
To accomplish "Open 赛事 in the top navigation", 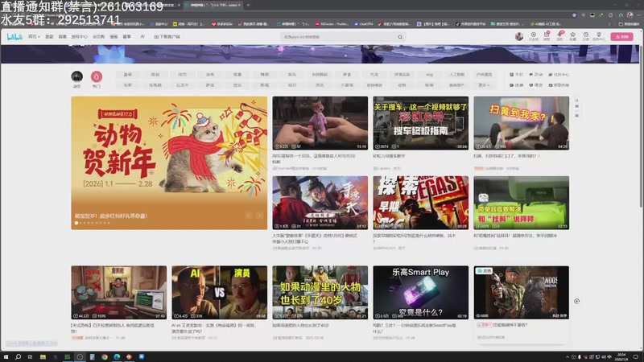I will (x=127, y=37).
